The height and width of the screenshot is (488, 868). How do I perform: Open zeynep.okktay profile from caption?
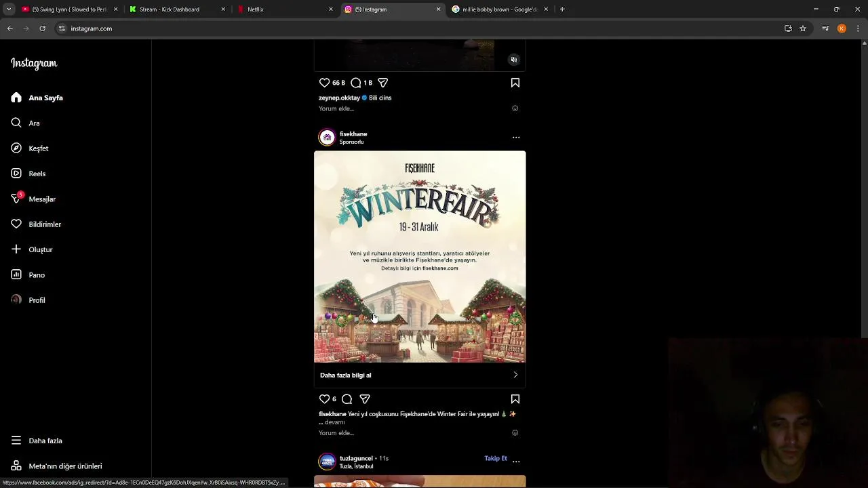coord(339,98)
